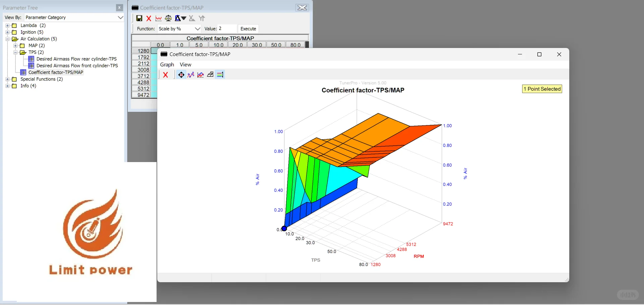Toggle the color bands shading graph button
The image size is (644, 305).
pyautogui.click(x=220, y=75)
